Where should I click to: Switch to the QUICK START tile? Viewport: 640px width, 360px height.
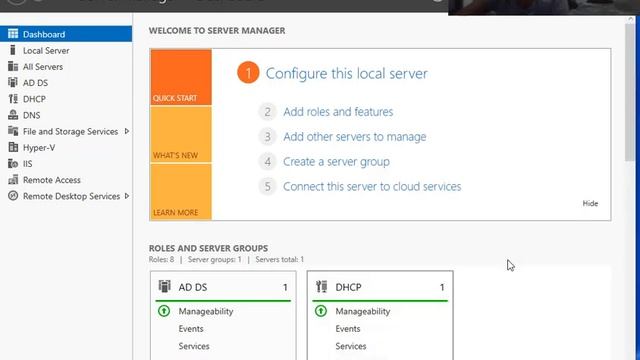point(181,77)
